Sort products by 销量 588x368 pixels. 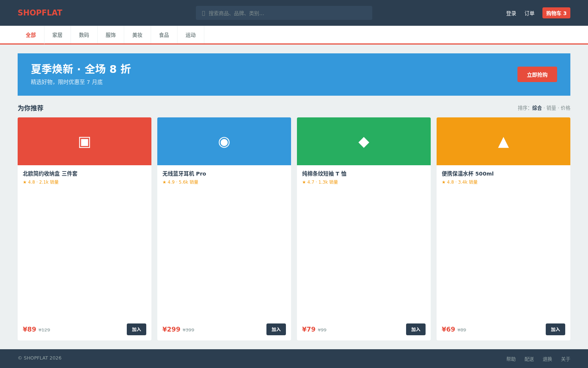pyautogui.click(x=551, y=108)
